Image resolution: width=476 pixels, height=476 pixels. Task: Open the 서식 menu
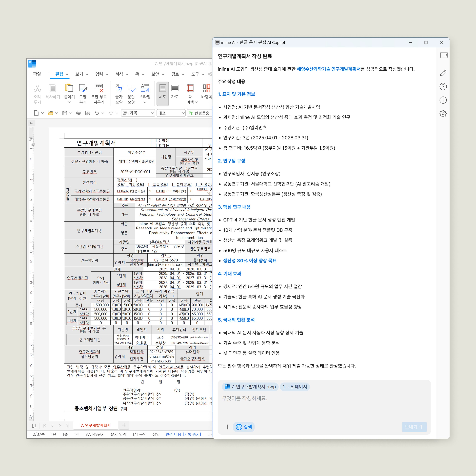click(x=122, y=74)
